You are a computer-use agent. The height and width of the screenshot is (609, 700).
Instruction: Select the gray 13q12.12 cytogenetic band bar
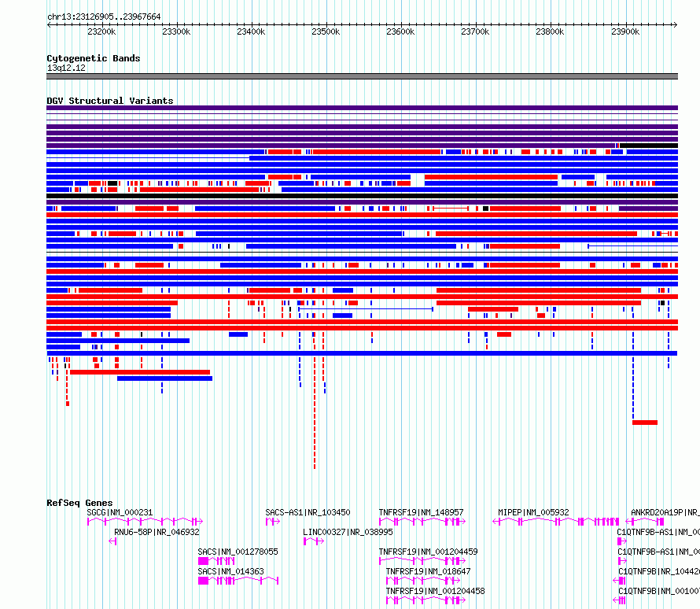tap(362, 76)
